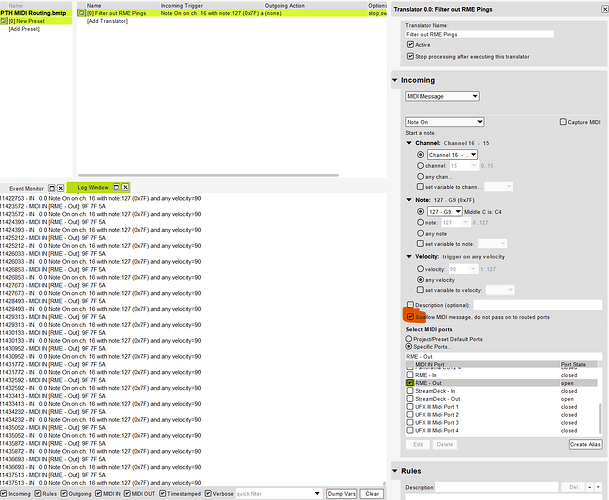Uncheck the Active checkbox
The width and height of the screenshot is (609, 500).
click(x=410, y=45)
